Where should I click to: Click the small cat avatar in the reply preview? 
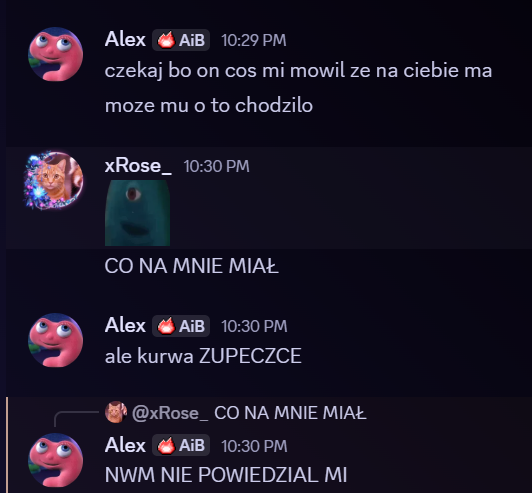point(116,413)
